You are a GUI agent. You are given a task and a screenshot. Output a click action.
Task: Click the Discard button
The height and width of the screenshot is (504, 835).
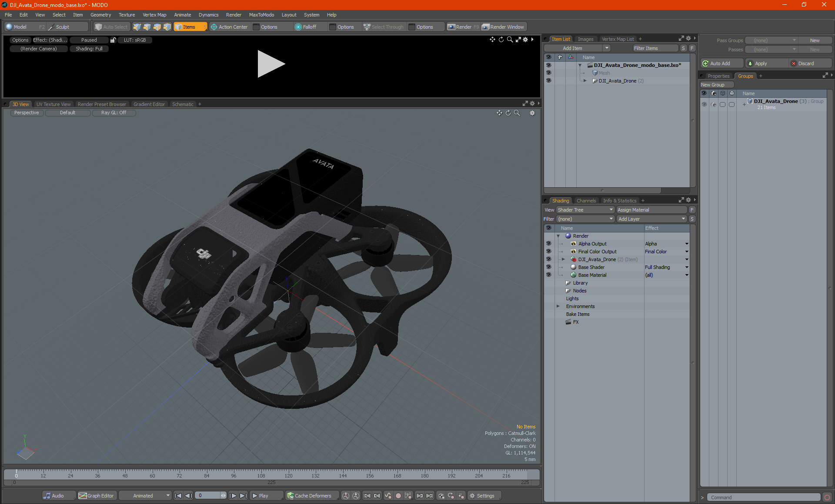click(811, 63)
